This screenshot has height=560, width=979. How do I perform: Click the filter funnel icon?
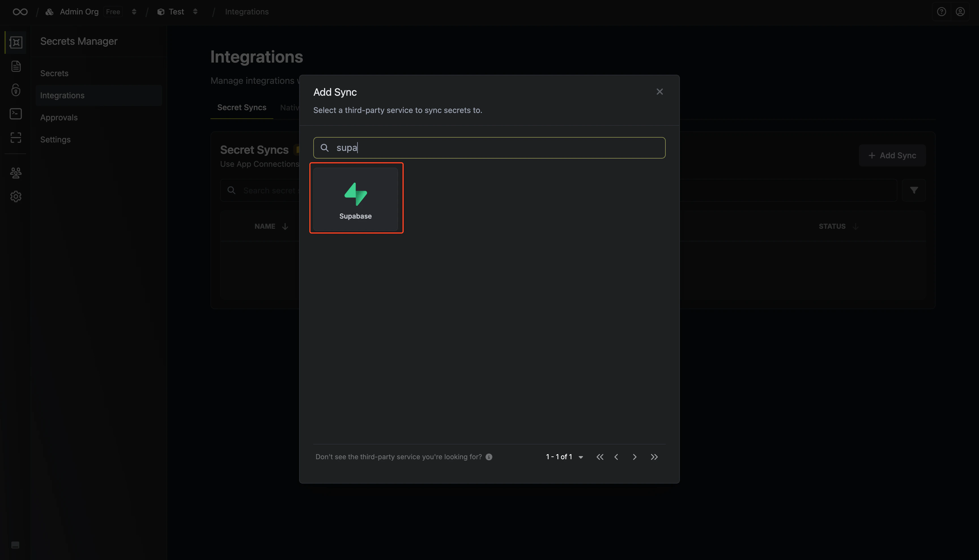coord(914,190)
